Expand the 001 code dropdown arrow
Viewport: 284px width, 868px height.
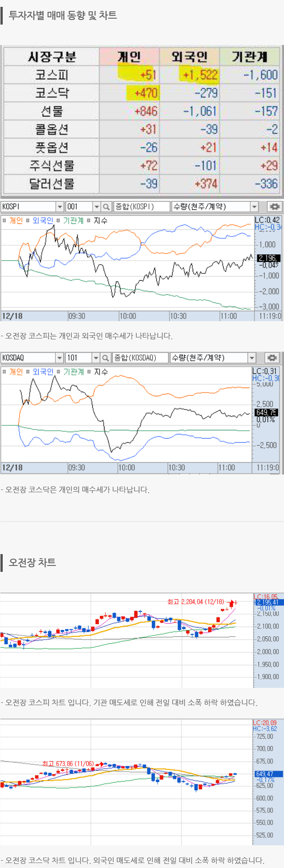(x=96, y=207)
